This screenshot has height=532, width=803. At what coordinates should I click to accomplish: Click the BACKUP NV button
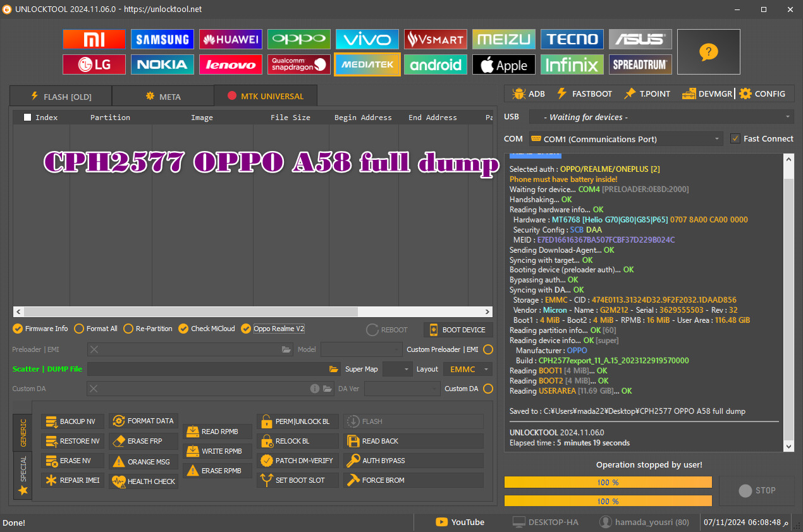(73, 421)
